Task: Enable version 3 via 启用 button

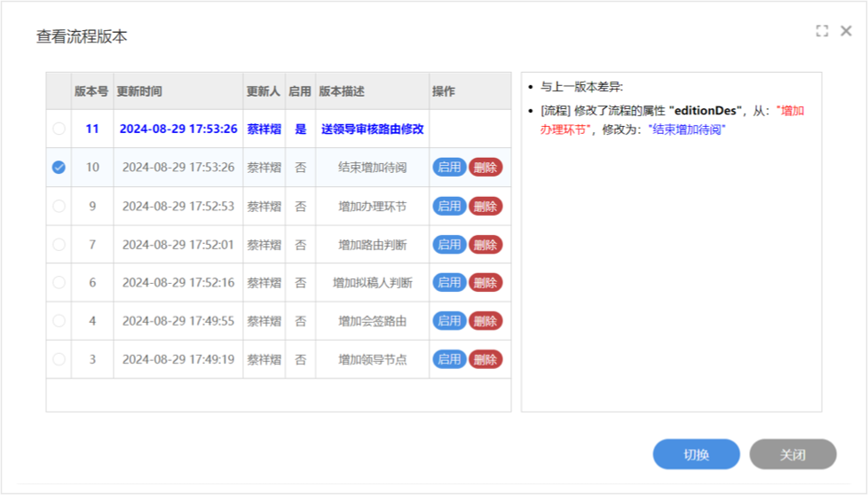Action: [449, 359]
